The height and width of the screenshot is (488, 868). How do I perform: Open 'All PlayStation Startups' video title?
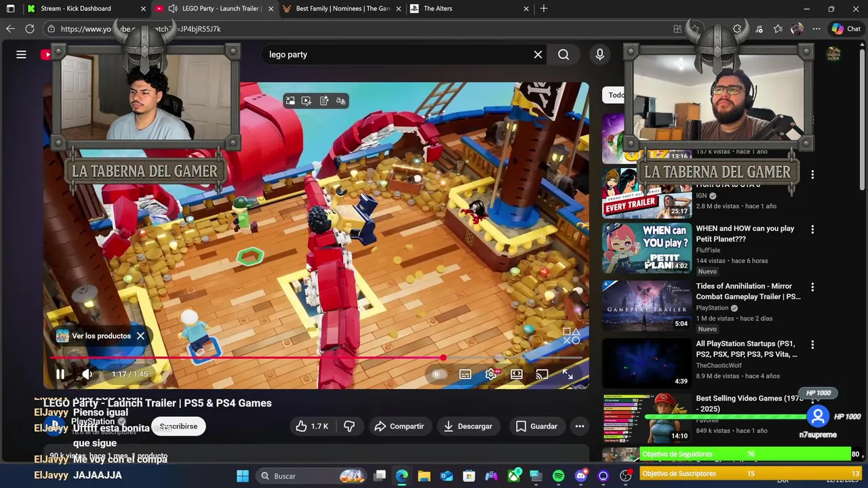pyautogui.click(x=747, y=349)
